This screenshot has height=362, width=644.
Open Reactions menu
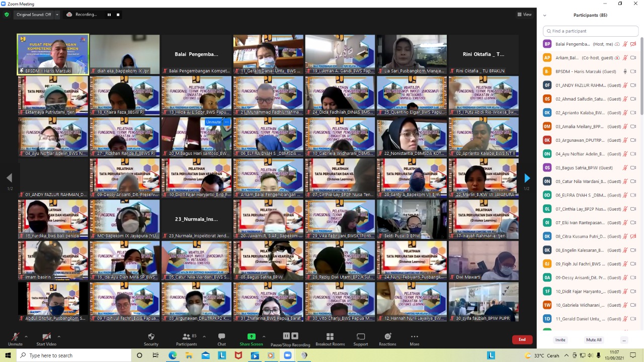[x=387, y=339]
